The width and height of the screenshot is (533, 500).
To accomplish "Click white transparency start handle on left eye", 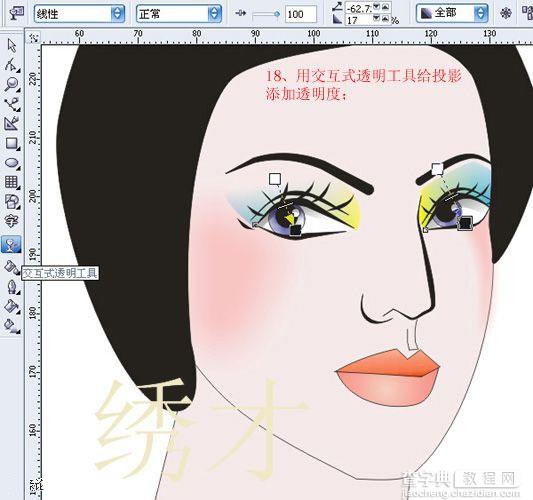I will point(275,179).
